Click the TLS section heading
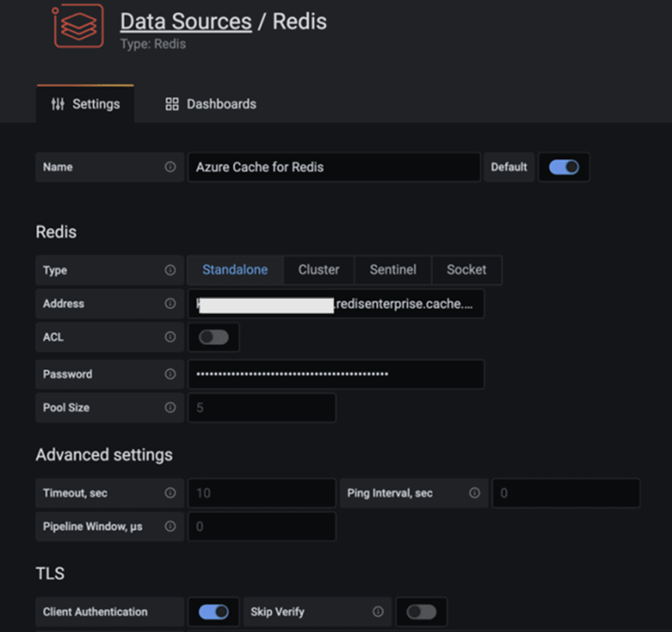The image size is (672, 632). (x=50, y=573)
